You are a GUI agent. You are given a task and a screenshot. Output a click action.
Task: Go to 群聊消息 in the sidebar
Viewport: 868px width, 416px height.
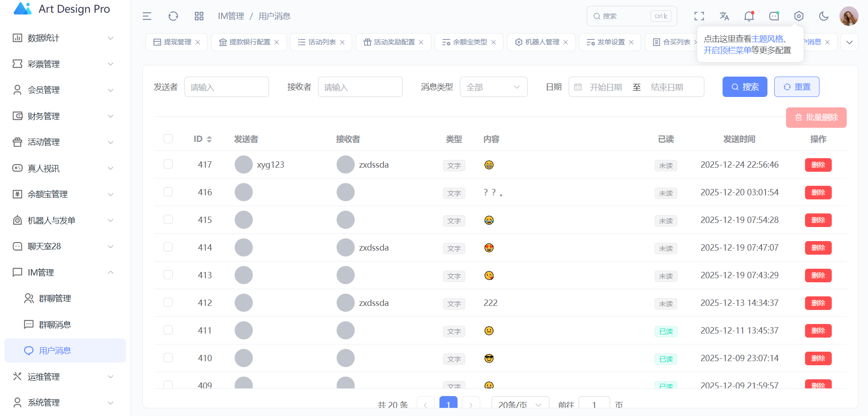55,324
